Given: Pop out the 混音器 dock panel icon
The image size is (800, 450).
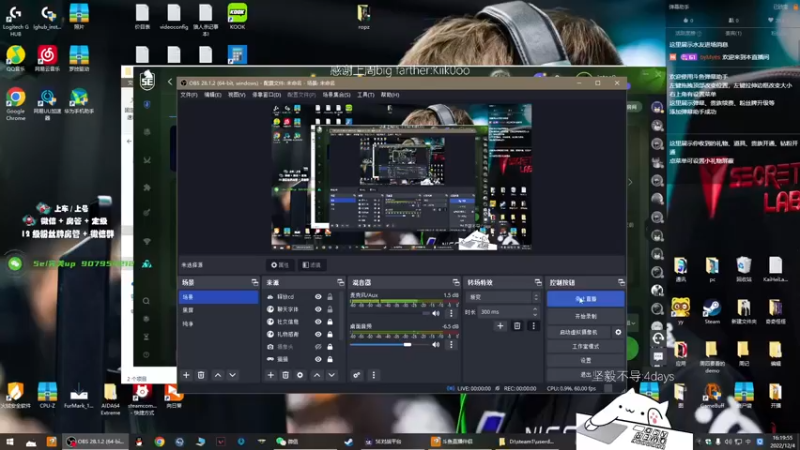Looking at the screenshot, I should coord(456,282).
